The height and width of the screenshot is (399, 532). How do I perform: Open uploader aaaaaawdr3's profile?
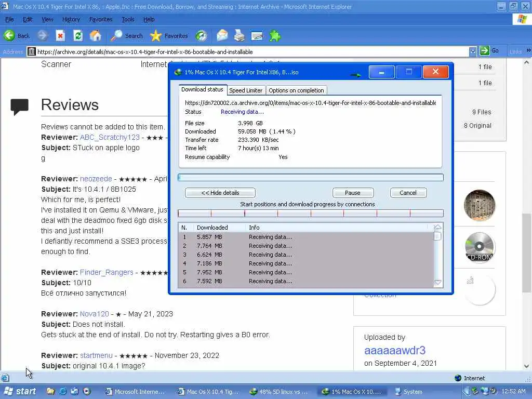tap(395, 350)
